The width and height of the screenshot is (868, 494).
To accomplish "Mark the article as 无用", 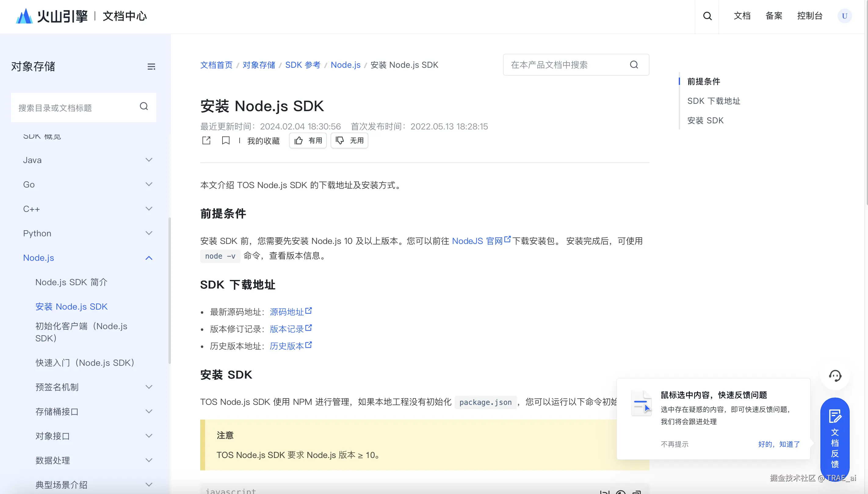I will point(349,140).
